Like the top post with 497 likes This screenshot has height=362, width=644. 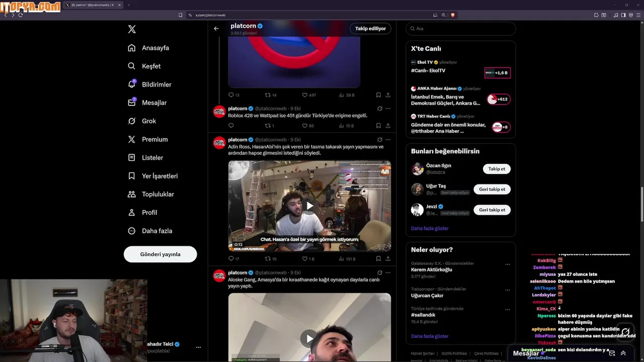309,95
